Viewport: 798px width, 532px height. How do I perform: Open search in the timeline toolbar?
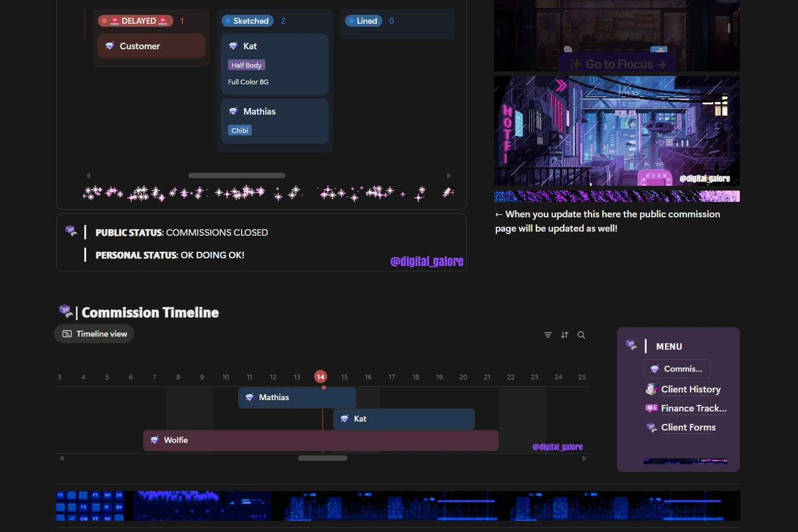pyautogui.click(x=581, y=335)
